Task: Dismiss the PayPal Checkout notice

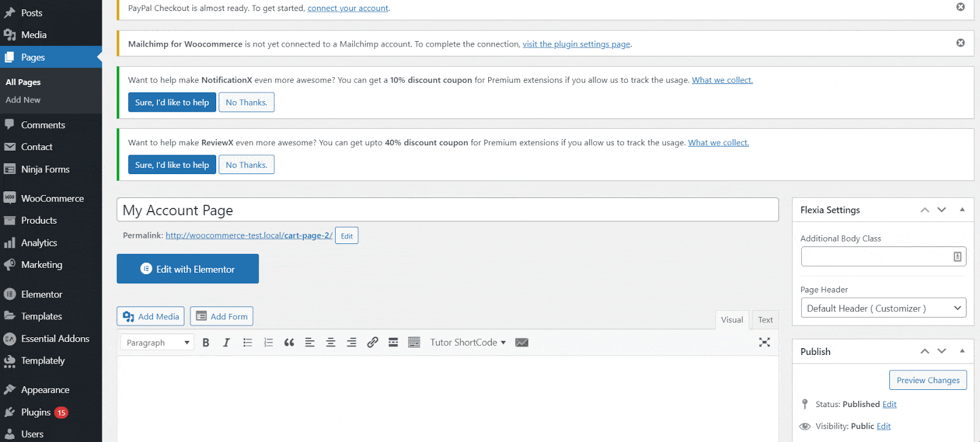Action: [960, 7]
